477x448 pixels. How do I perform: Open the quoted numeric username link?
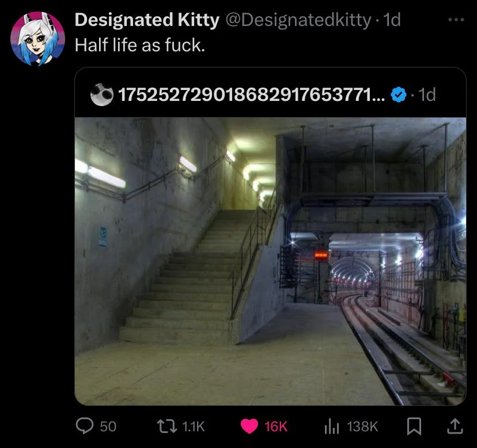pyautogui.click(x=251, y=95)
